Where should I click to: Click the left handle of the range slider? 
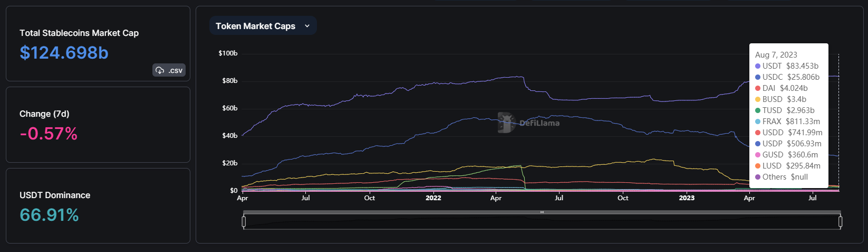click(x=244, y=221)
